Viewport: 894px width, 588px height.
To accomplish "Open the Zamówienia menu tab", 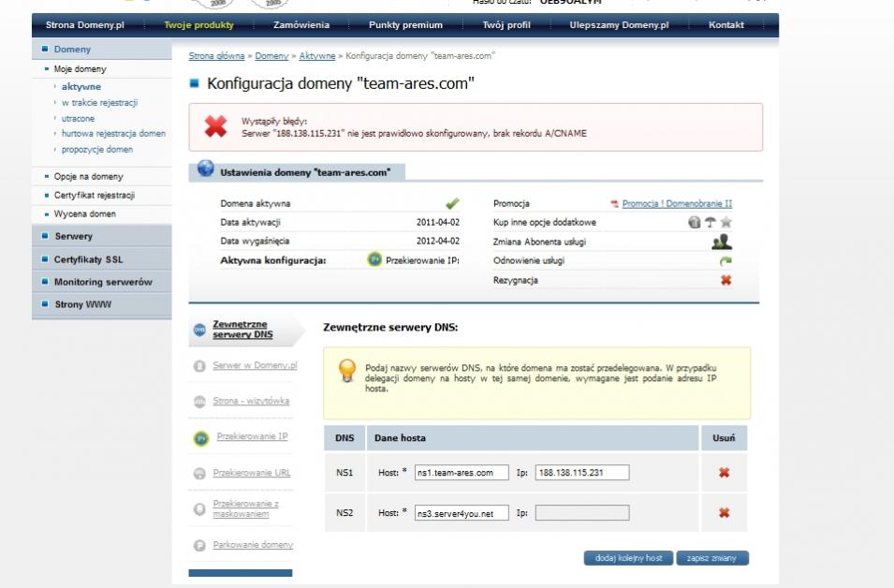I will pyautogui.click(x=302, y=25).
